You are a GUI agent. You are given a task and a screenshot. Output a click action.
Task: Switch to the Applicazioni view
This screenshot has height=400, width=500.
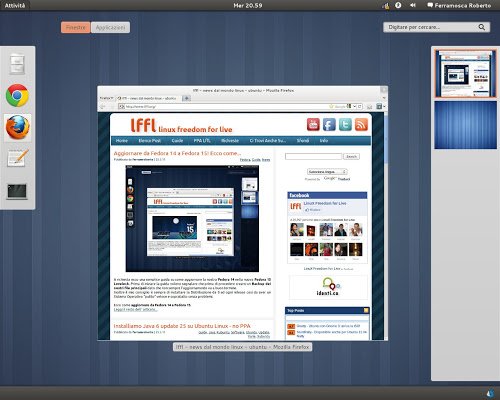coord(110,27)
